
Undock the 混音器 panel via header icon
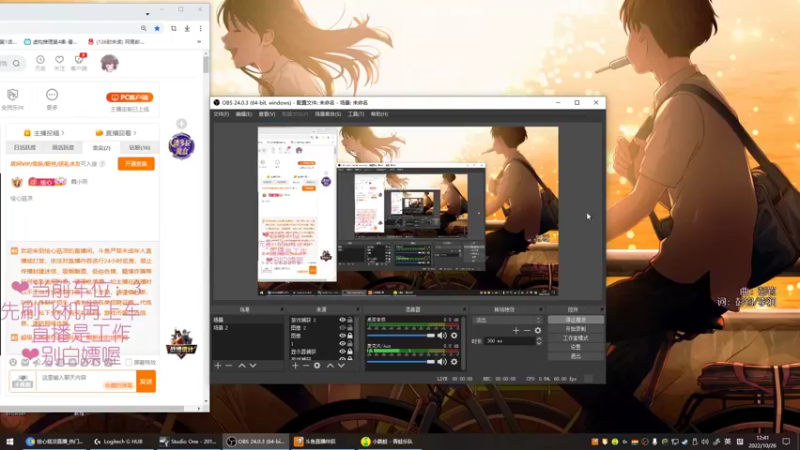pos(464,310)
